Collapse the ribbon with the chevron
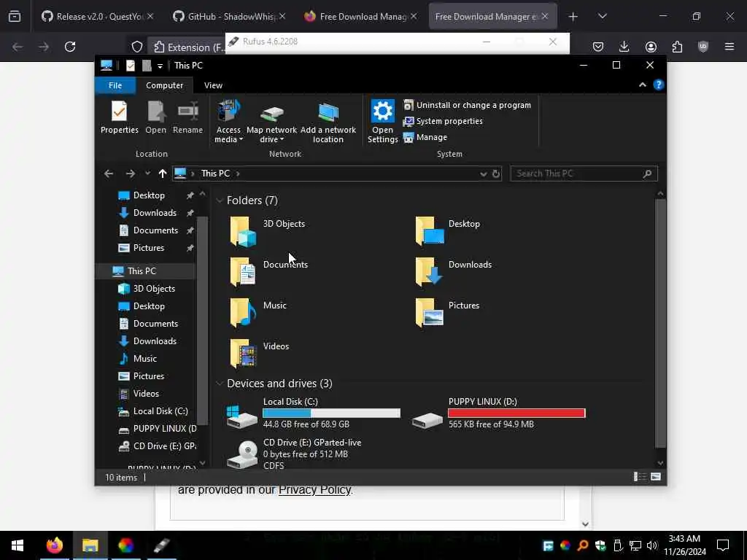The height and width of the screenshot is (560, 747). click(642, 85)
